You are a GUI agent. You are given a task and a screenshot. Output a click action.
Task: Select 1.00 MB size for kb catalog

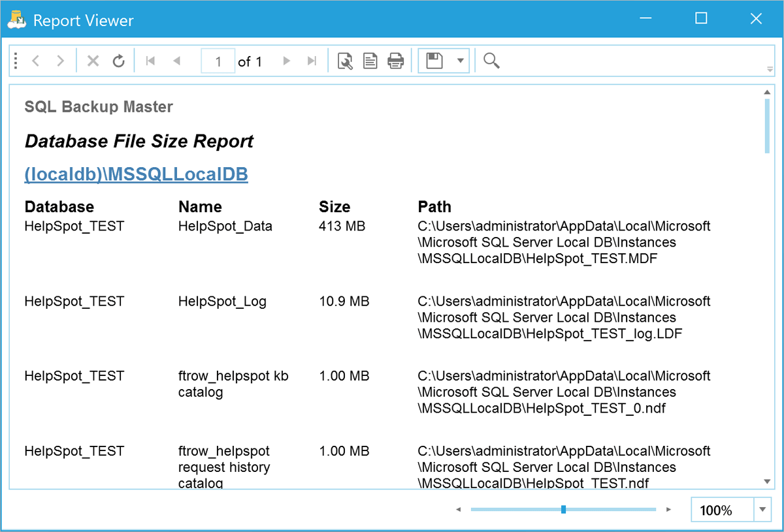[344, 377]
